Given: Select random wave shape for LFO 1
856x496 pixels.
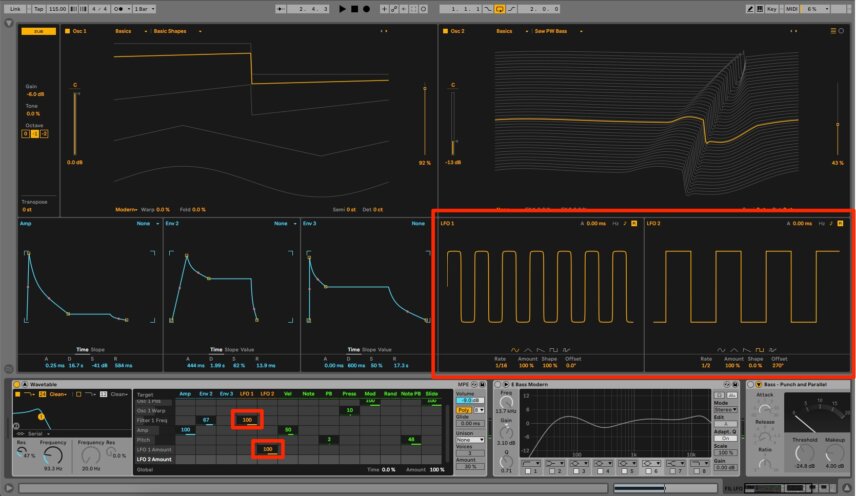Looking at the screenshot, I should click(x=566, y=350).
